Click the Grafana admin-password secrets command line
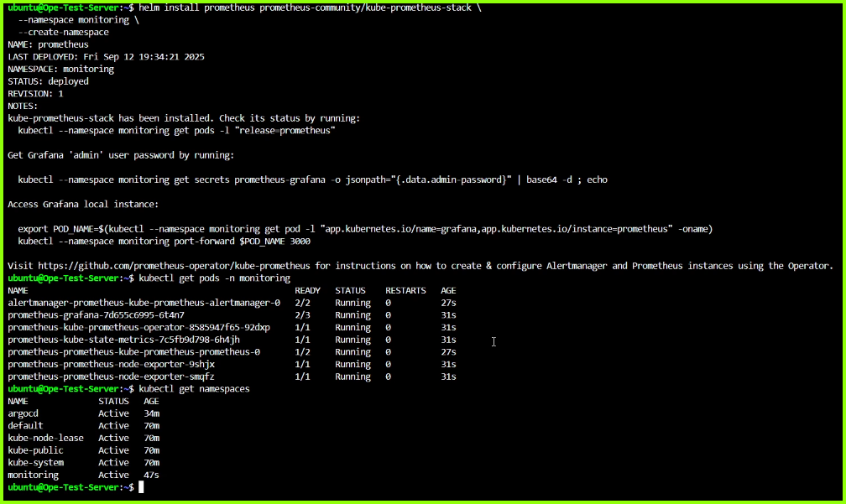 (312, 179)
